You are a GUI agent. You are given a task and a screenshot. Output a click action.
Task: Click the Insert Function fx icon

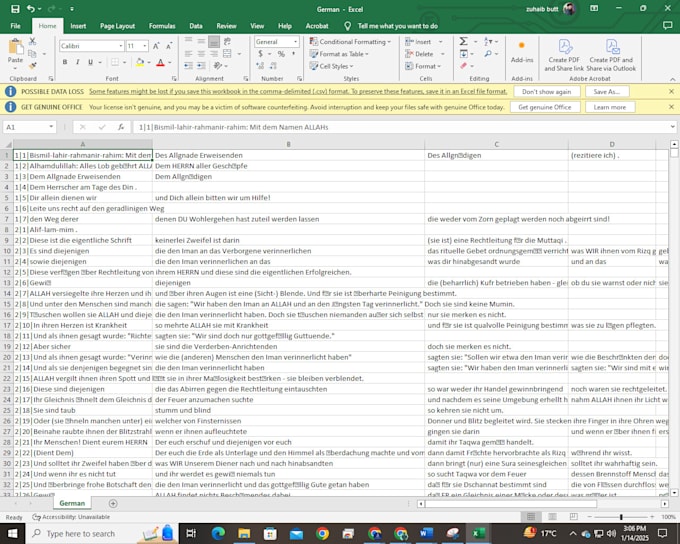click(121, 127)
